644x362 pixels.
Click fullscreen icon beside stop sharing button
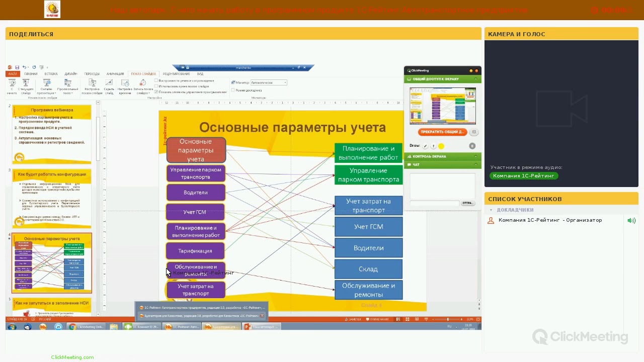[474, 132]
